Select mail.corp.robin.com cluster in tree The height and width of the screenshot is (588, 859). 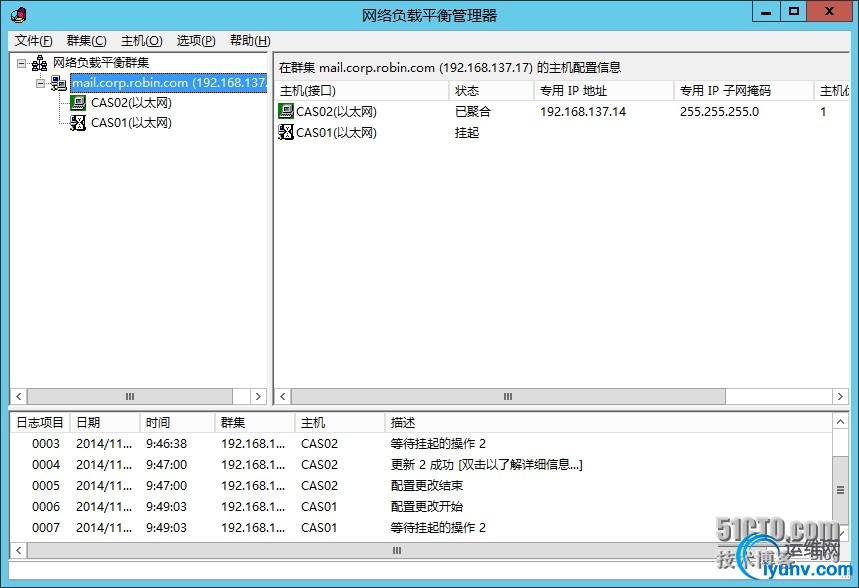click(x=169, y=83)
